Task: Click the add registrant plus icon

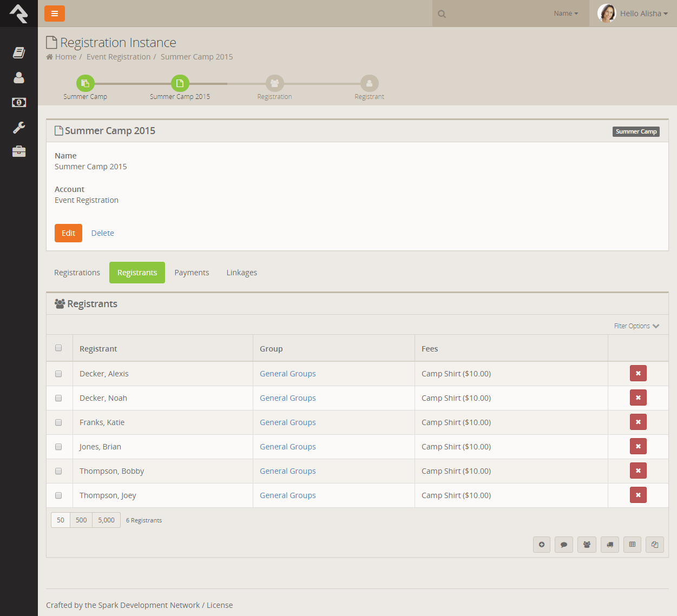Action: (x=541, y=545)
